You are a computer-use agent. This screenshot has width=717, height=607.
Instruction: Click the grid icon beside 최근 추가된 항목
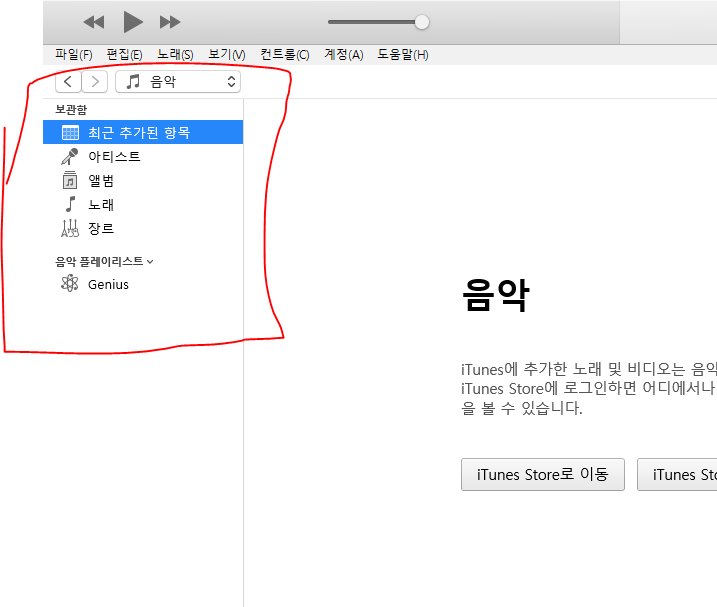coord(70,133)
